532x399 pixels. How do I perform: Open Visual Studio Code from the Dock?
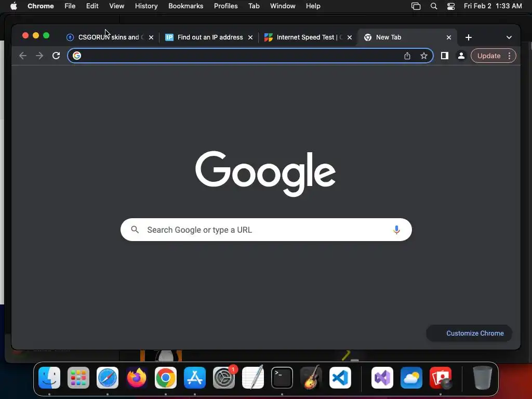[x=340, y=378]
